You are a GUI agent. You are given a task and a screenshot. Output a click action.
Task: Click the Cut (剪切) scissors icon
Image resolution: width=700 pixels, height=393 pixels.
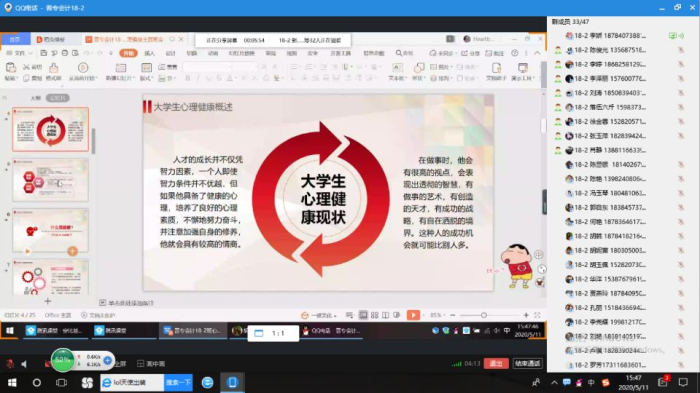pos(27,67)
